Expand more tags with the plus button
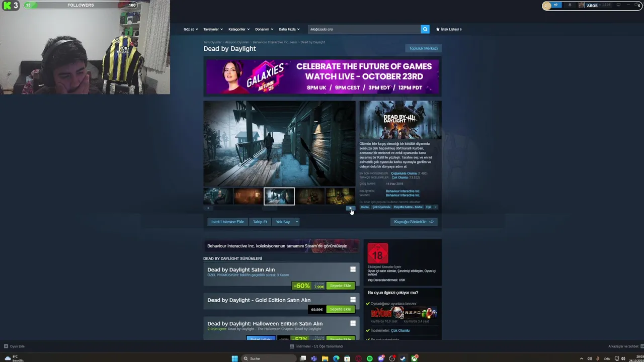Image resolution: width=644 pixels, height=362 pixels. 435,207
